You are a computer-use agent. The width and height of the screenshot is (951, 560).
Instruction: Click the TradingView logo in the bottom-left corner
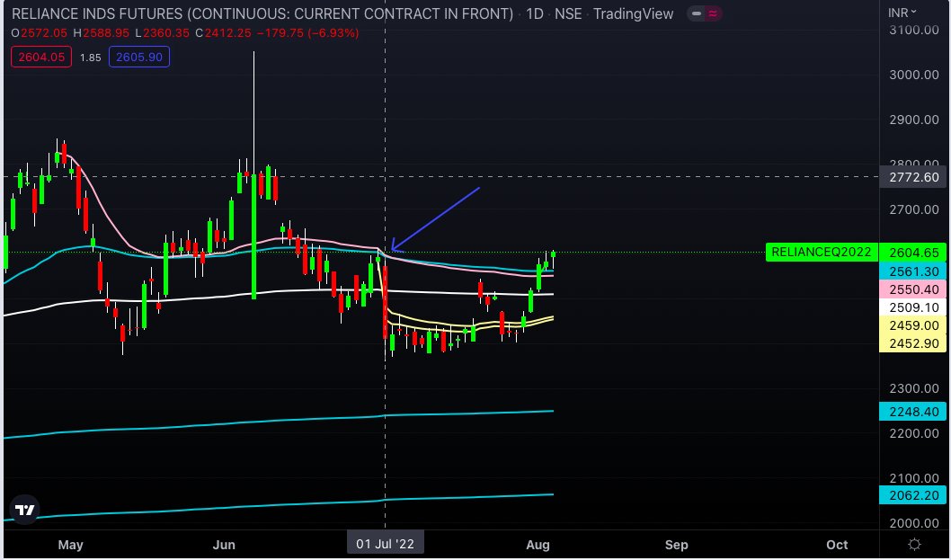pos(23,509)
